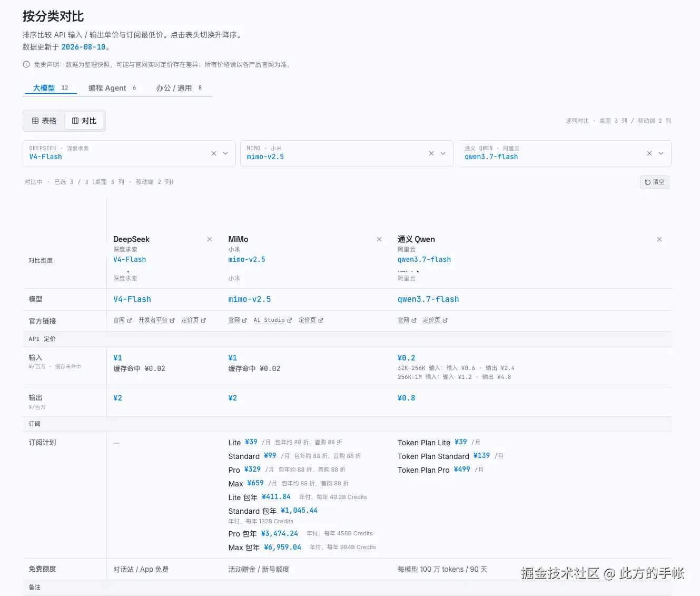Click Standard 包年 ¥1,045.44 price

[299, 510]
